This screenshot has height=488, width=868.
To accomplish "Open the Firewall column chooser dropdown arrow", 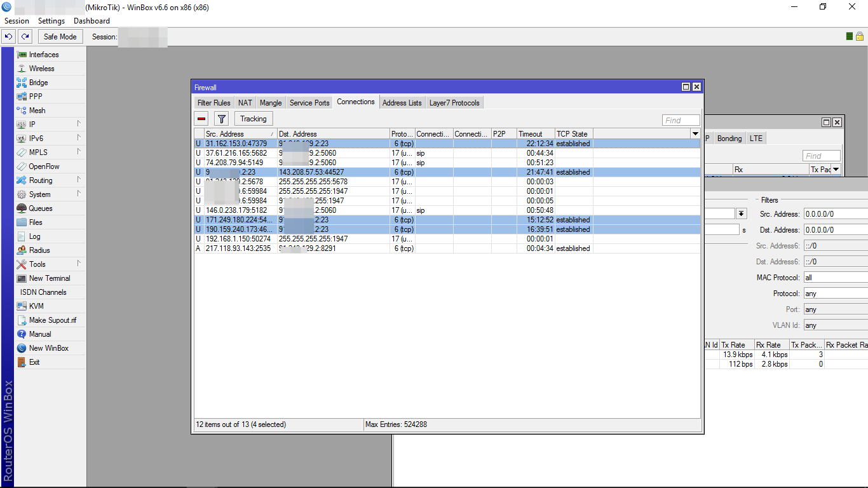I will (695, 134).
